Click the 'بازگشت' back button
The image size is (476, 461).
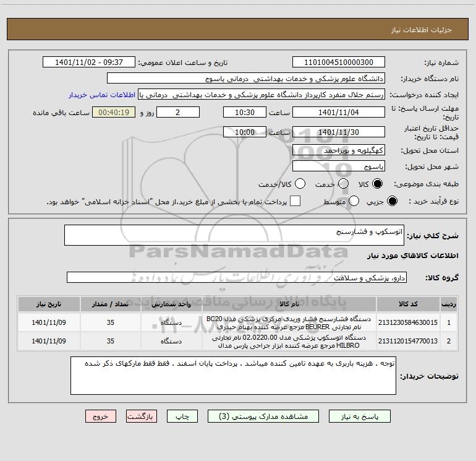point(142,416)
